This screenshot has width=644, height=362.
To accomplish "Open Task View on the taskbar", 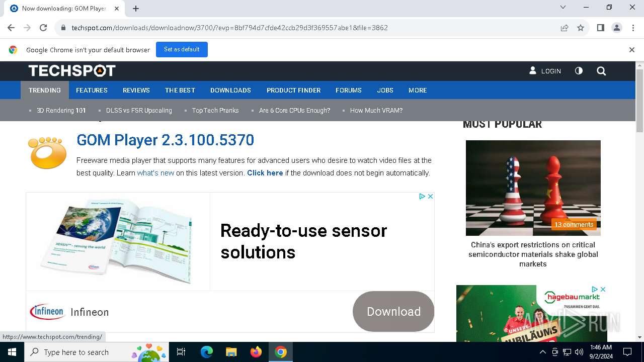I will pos(181,352).
